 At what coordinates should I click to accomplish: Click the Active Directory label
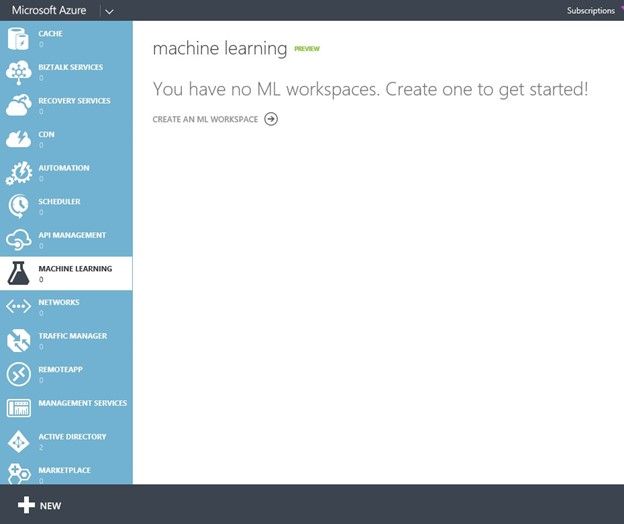pyautogui.click(x=72, y=436)
